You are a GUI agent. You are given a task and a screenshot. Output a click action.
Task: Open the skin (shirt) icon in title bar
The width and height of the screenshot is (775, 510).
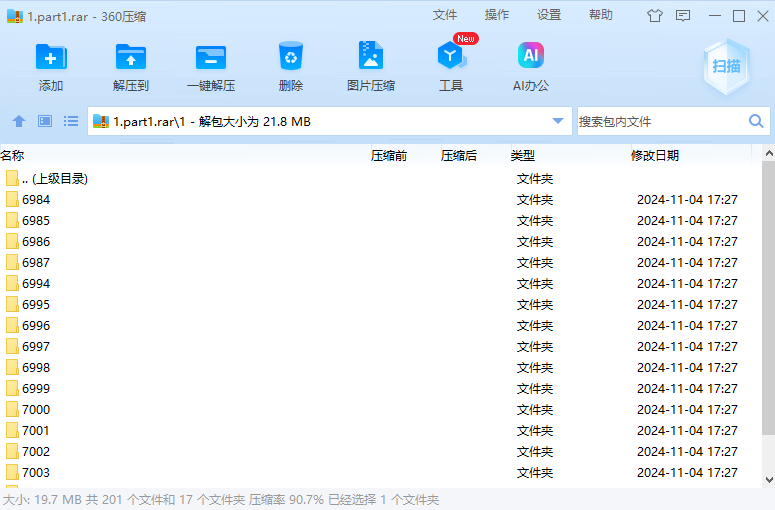(x=654, y=16)
